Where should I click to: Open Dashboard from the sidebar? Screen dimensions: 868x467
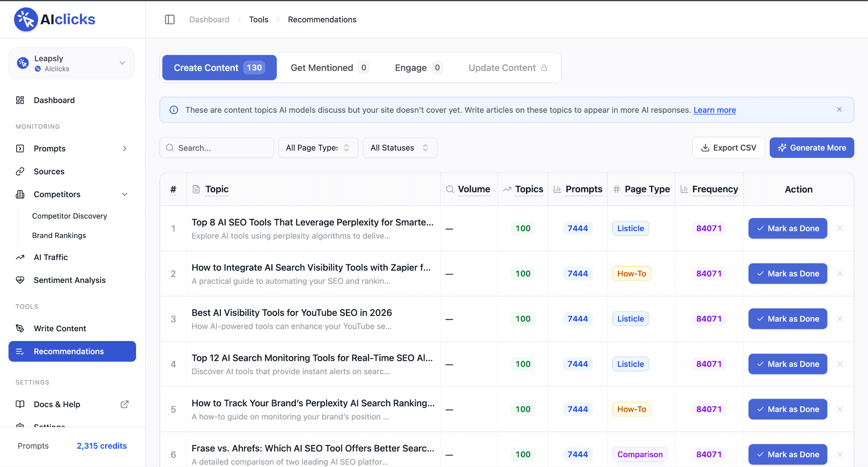click(54, 100)
